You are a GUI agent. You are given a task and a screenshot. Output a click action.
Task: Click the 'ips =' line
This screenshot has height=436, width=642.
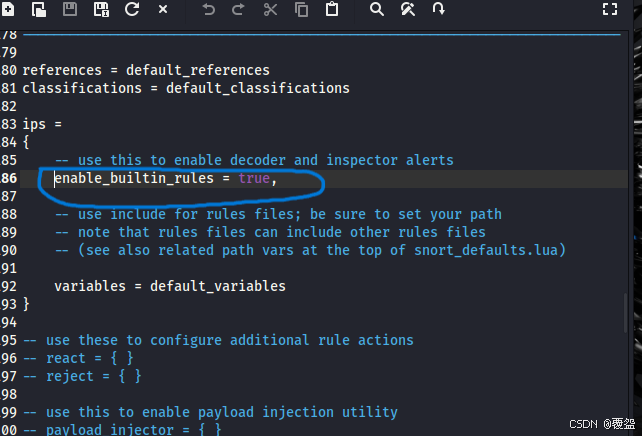coord(42,124)
